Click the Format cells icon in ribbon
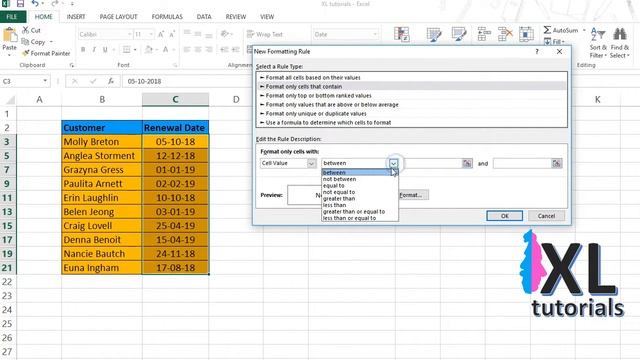 pyautogui.click(x=526, y=34)
